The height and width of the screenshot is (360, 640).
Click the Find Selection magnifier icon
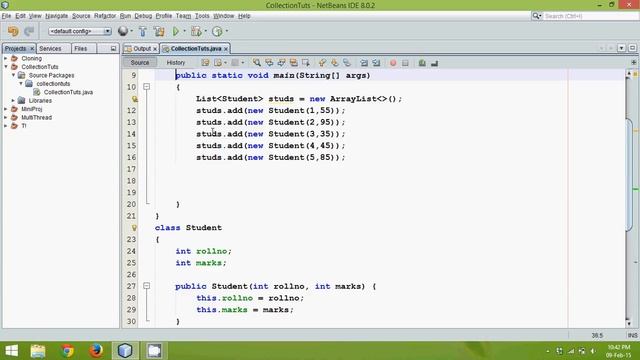(256, 62)
